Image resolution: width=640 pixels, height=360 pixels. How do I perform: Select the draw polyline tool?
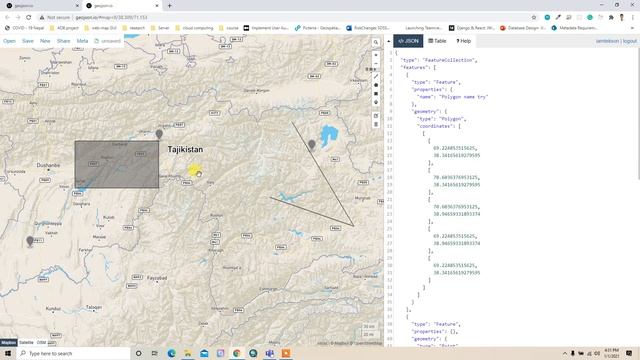(x=376, y=76)
